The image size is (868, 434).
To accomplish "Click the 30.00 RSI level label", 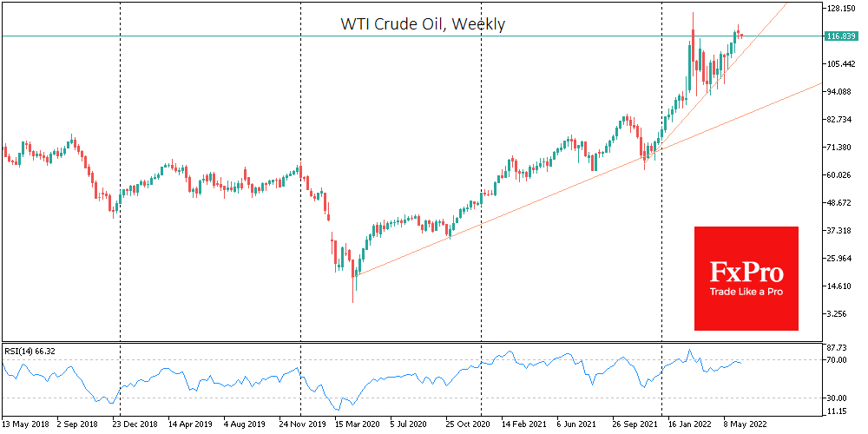I will coord(837,398).
